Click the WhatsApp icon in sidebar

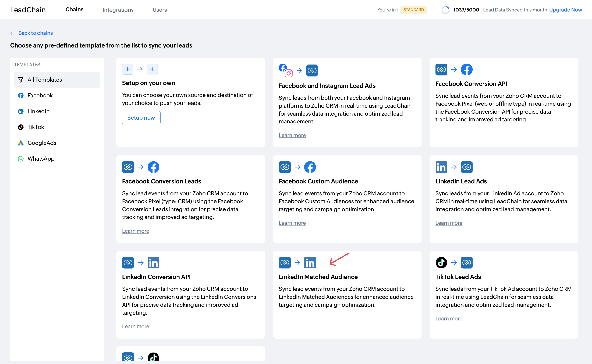pos(21,159)
